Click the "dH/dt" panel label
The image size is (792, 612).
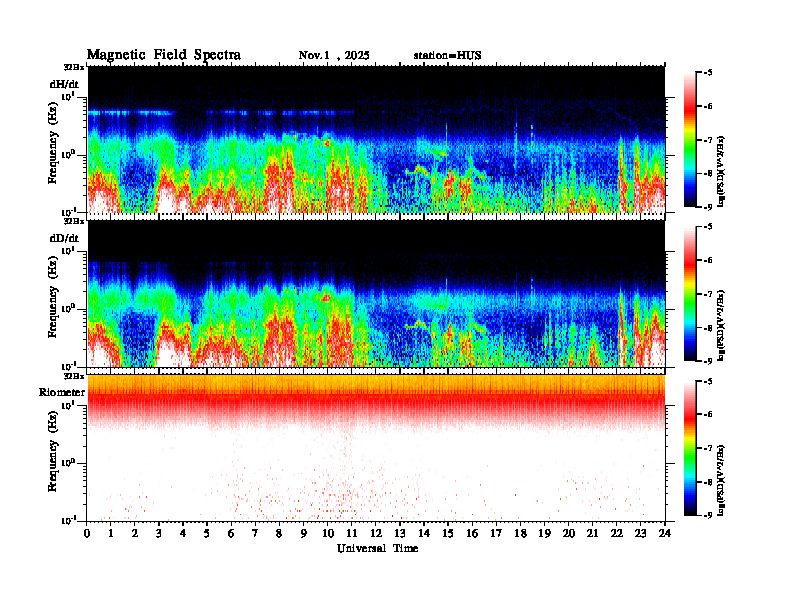click(x=64, y=84)
